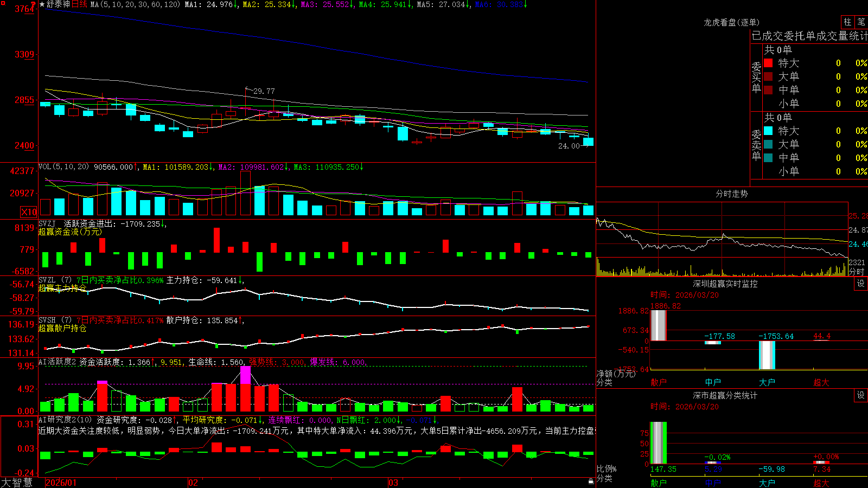This screenshot has height=488, width=868.
Task: Click the small red square icon at top-left
Action: click(x=2, y=2)
